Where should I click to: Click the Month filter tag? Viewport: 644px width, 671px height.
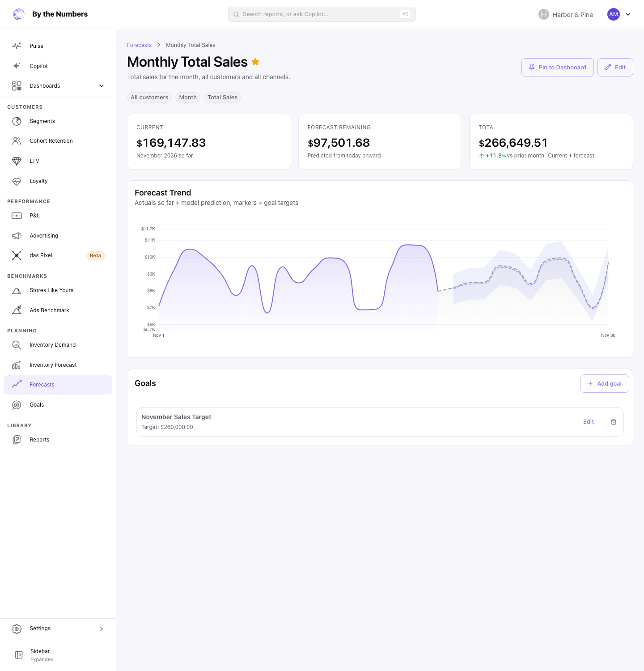pyautogui.click(x=188, y=98)
